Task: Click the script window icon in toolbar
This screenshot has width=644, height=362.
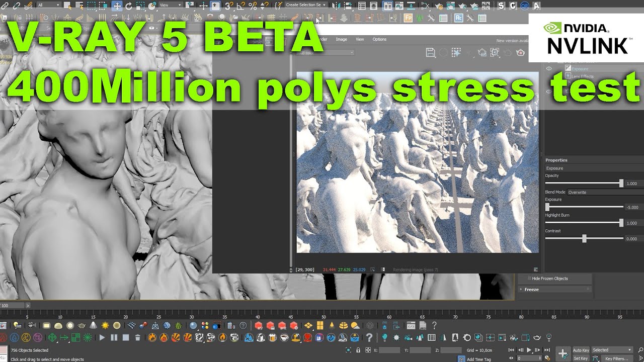Action: pyautogui.click(x=411, y=325)
